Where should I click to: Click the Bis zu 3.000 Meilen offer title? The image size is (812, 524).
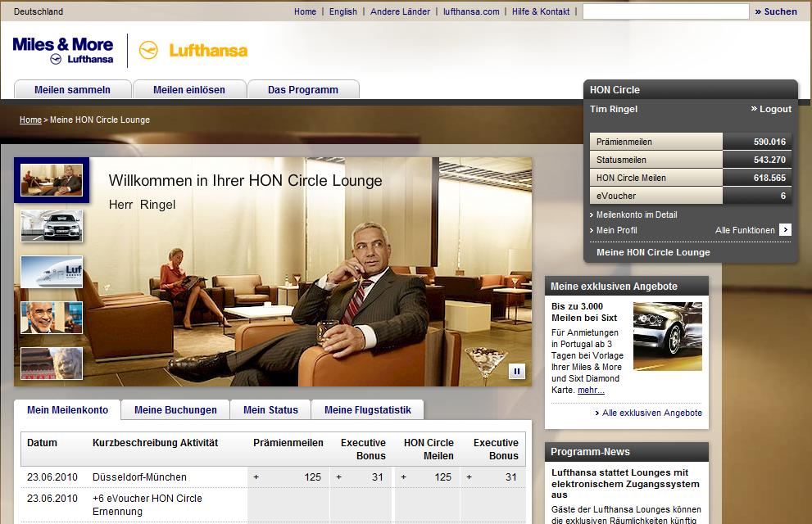pos(584,312)
